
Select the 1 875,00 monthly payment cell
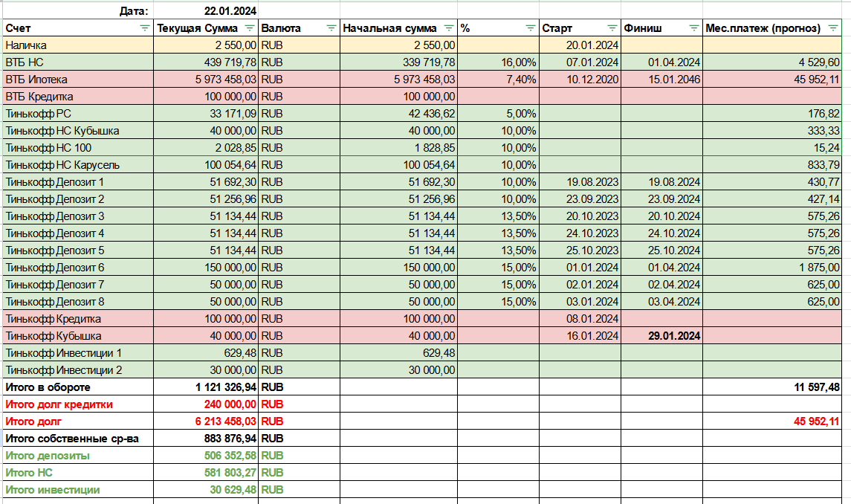772,268
